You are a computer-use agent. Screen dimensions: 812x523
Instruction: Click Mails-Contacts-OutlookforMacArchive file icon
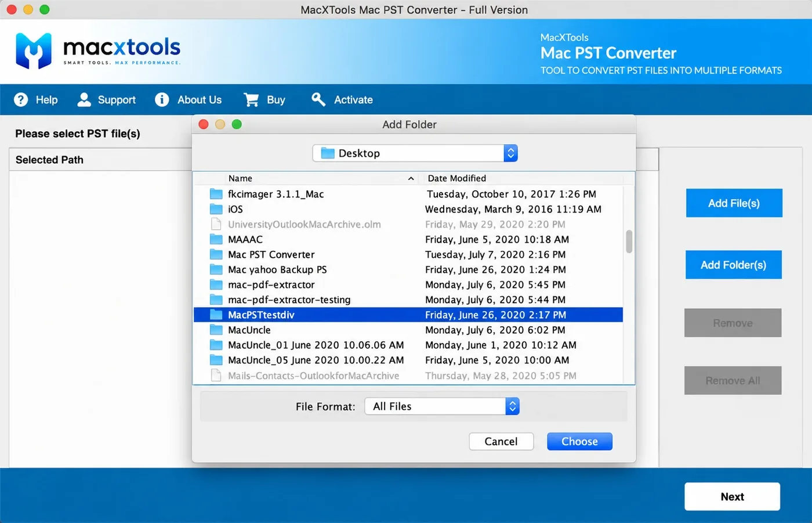point(216,376)
